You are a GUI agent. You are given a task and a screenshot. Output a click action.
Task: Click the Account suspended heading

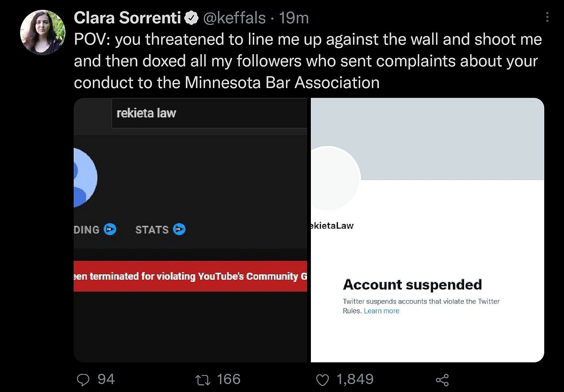412,285
